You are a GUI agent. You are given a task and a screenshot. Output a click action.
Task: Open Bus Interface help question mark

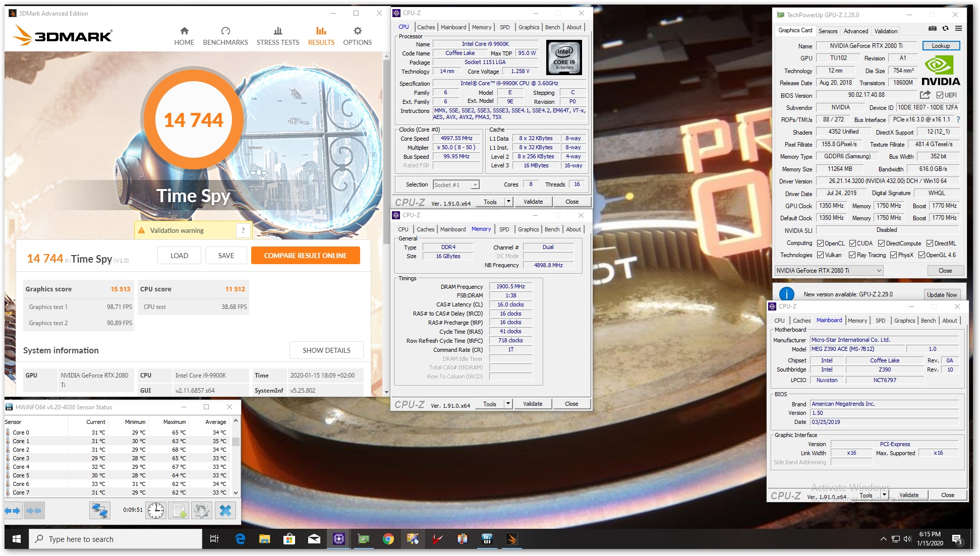point(958,120)
